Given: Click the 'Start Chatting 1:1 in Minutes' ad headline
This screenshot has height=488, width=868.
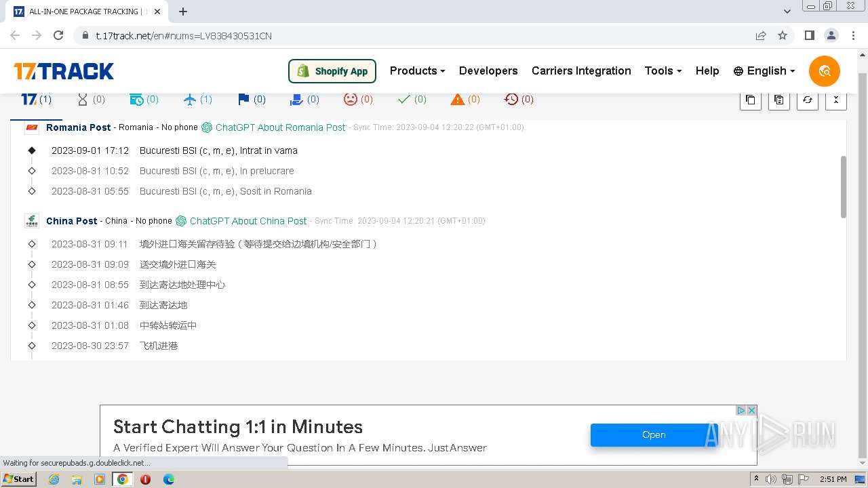Looking at the screenshot, I should click(238, 427).
